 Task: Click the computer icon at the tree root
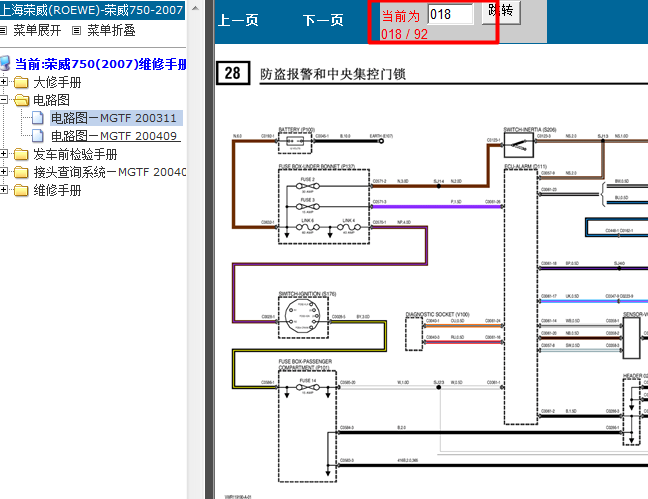(x=5, y=64)
